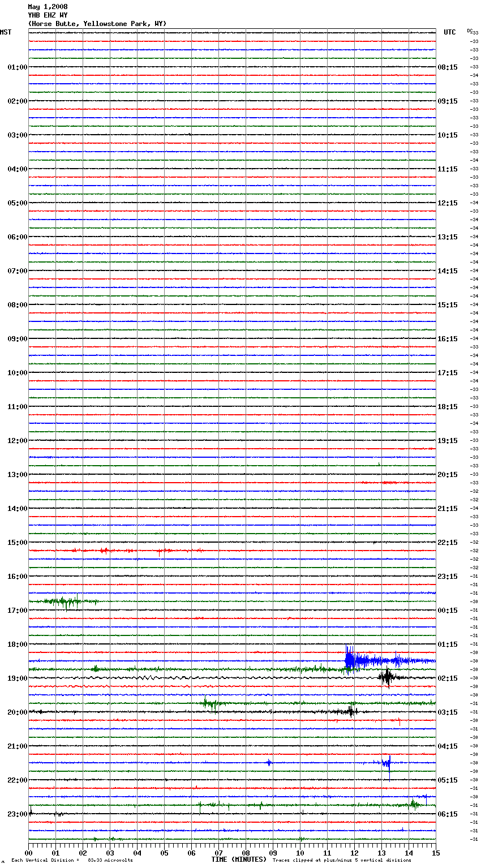Select the 13:00 MST row label
Viewport: 481px width, 868px height.
click(18, 475)
